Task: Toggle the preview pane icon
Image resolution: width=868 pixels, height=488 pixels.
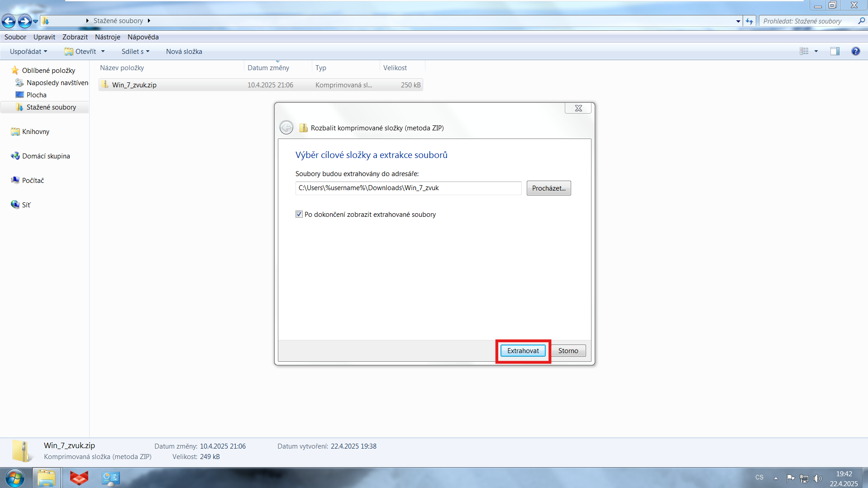Action: pos(835,51)
